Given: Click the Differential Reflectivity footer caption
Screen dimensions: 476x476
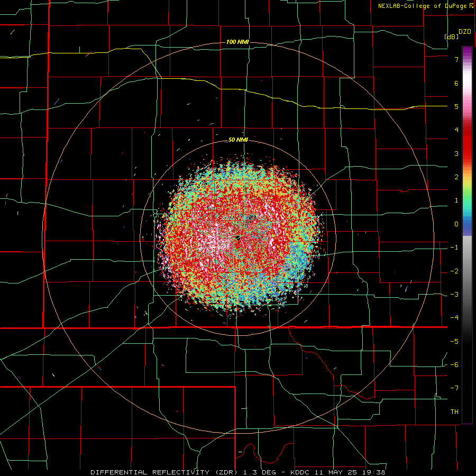Looking at the screenshot, I should pyautogui.click(x=237, y=472).
